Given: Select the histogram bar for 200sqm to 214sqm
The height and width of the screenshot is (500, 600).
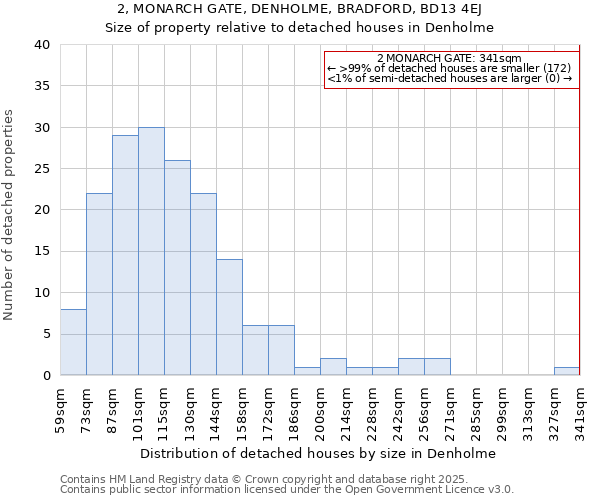Looking at the screenshot, I should pos(334,367).
